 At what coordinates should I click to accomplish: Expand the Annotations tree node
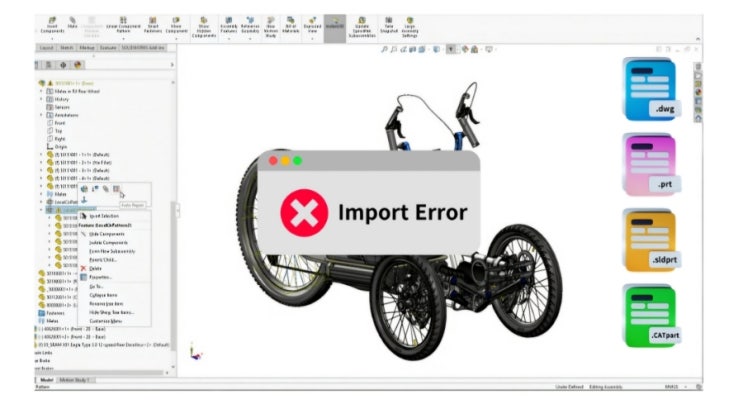(x=41, y=115)
